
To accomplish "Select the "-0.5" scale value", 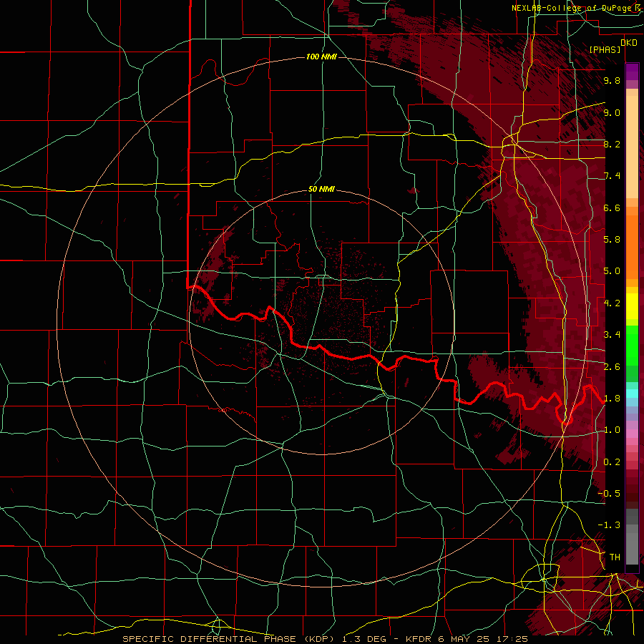I will click(x=609, y=494).
